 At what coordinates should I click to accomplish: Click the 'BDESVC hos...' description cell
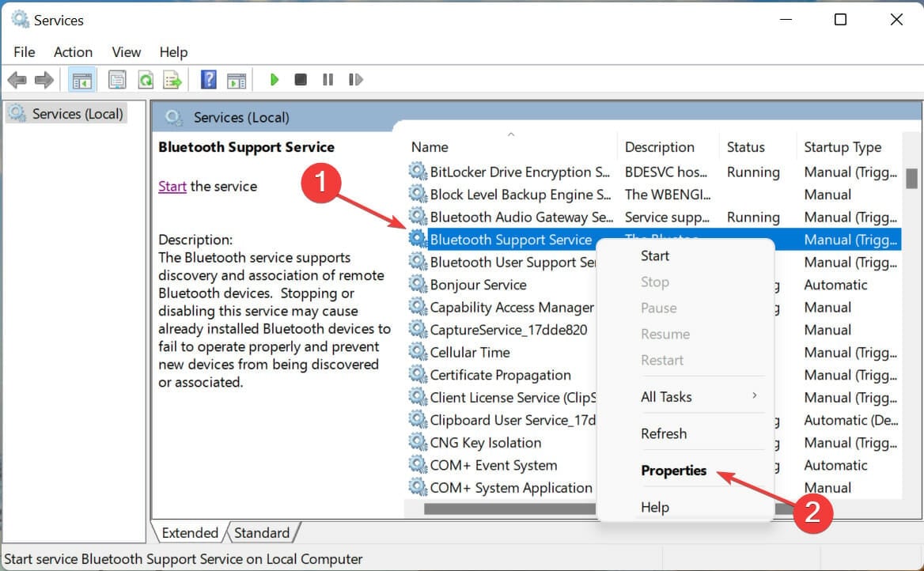(x=666, y=172)
